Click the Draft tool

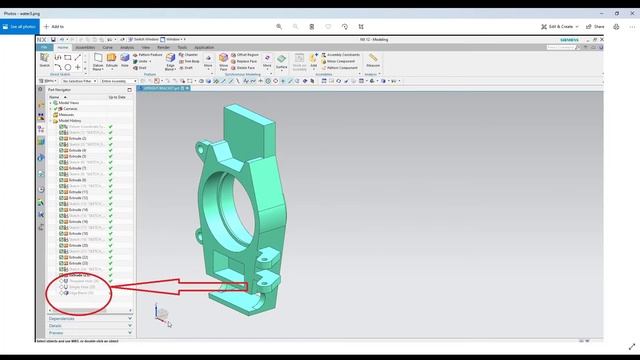pyautogui.click(x=186, y=68)
